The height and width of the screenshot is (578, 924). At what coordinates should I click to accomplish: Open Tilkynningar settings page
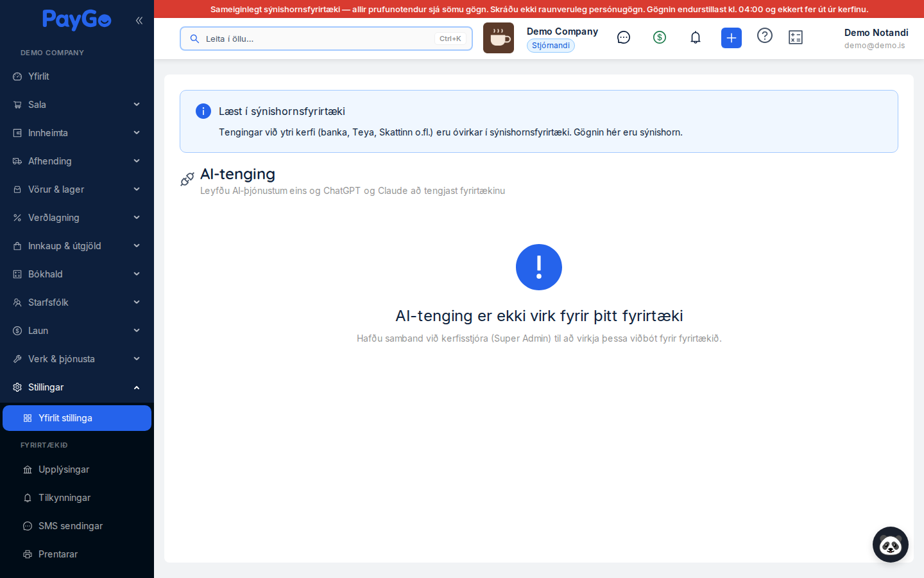click(77, 498)
